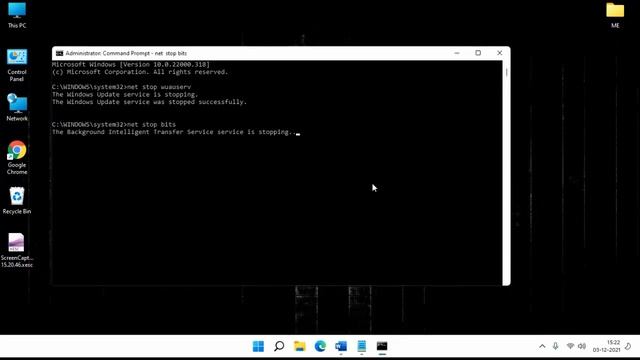Launch Google Chrome from the desktop
Image resolution: width=640 pixels, height=360 pixels.
point(17,158)
